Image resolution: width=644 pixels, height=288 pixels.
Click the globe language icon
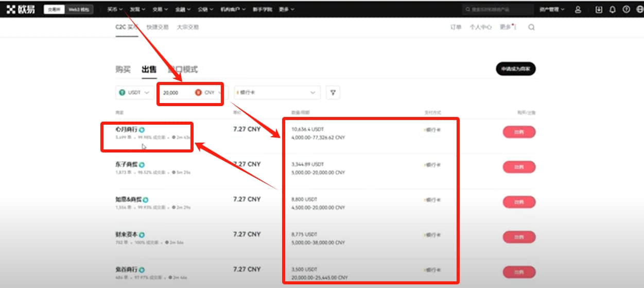click(639, 9)
